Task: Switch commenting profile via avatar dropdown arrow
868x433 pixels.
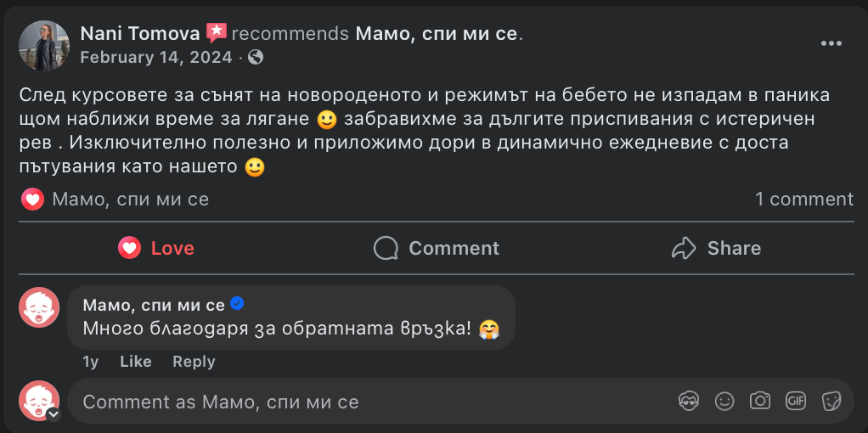Action: pyautogui.click(x=54, y=414)
